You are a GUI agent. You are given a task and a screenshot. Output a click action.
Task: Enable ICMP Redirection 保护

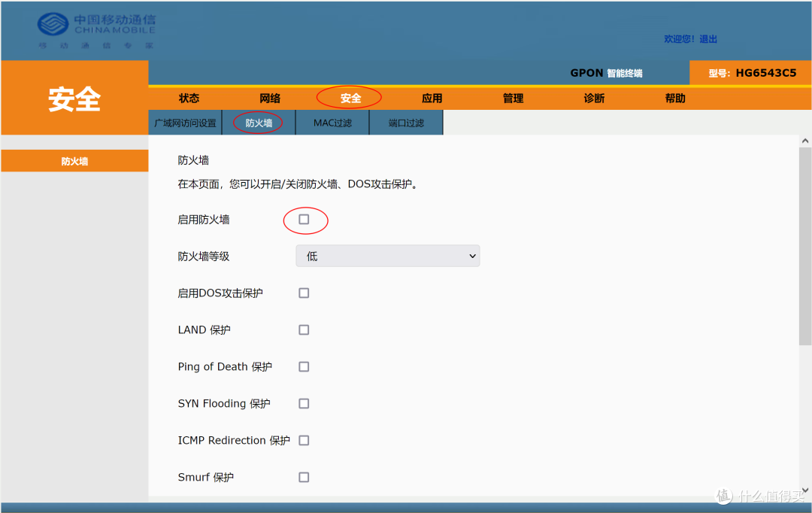tap(304, 440)
